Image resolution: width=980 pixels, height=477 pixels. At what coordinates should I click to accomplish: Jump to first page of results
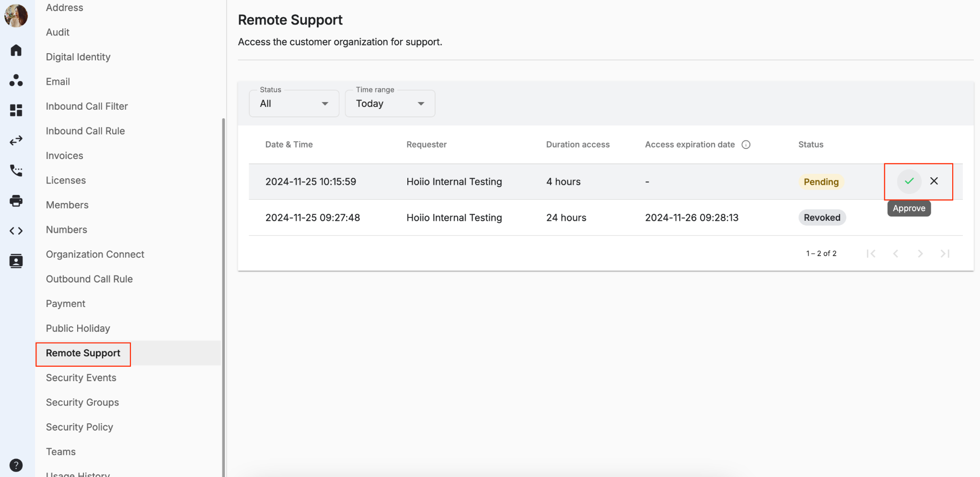(x=871, y=253)
